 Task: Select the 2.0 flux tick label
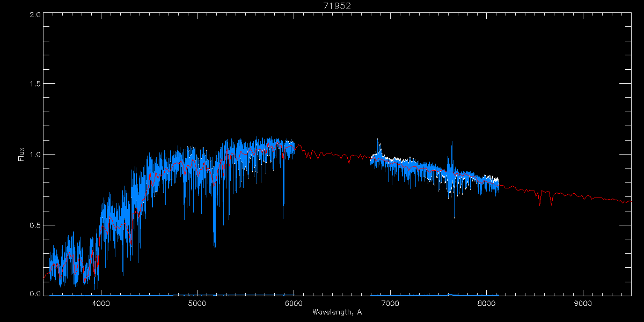click(35, 14)
